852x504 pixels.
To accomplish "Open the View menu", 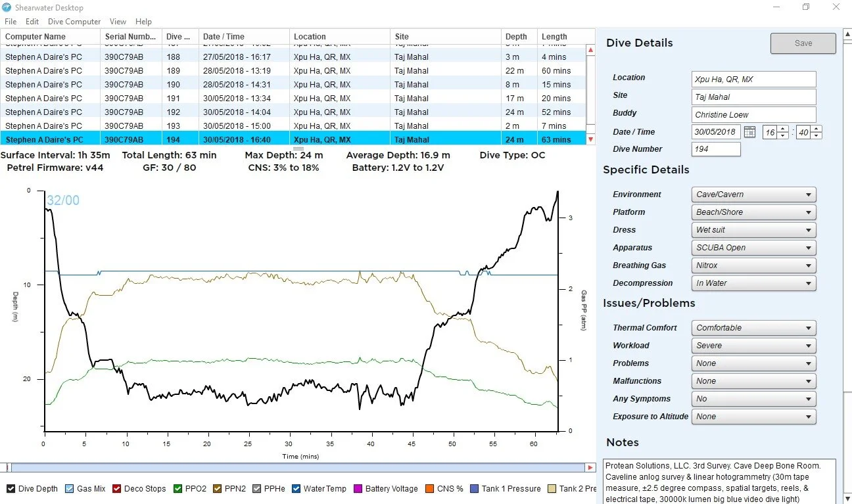I will [118, 22].
